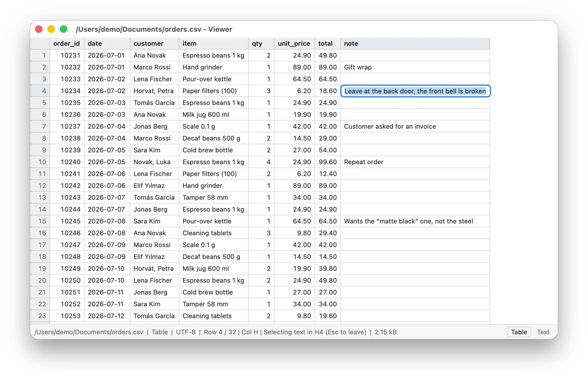588x379 pixels.
Task: Select the total column header
Action: click(327, 43)
